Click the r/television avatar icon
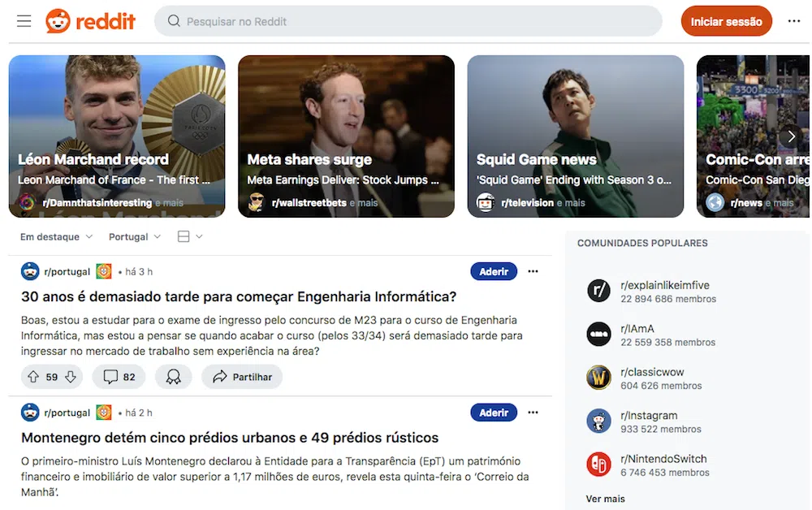Viewport: 812px width, 510px height. click(x=486, y=202)
